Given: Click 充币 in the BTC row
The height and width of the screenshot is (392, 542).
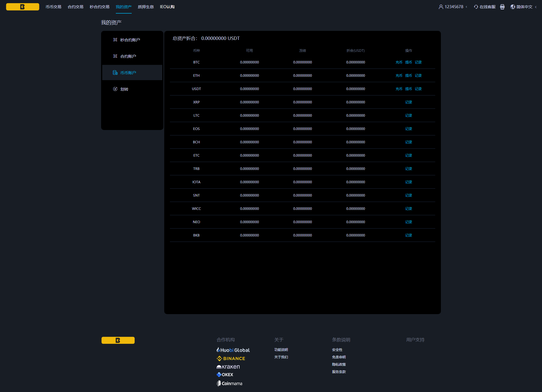Looking at the screenshot, I should [x=399, y=62].
